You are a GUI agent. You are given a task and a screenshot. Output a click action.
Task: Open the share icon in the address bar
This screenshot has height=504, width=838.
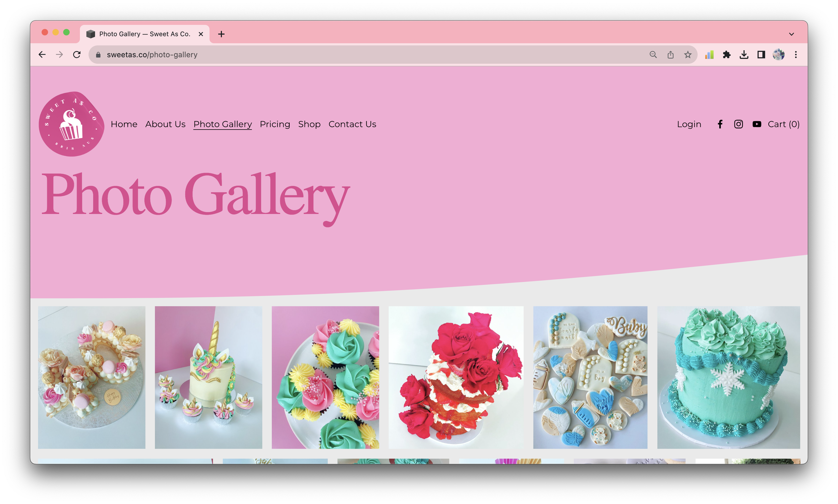pos(670,54)
